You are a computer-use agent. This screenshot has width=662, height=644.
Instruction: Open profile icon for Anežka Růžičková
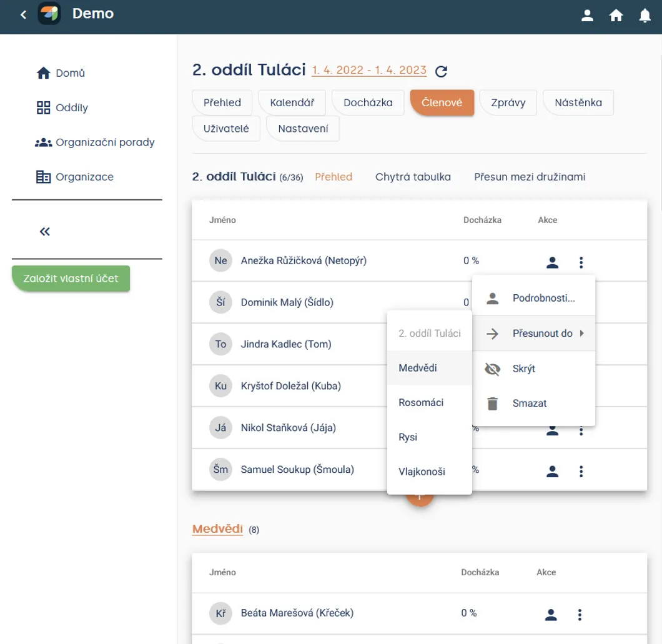[x=552, y=262]
